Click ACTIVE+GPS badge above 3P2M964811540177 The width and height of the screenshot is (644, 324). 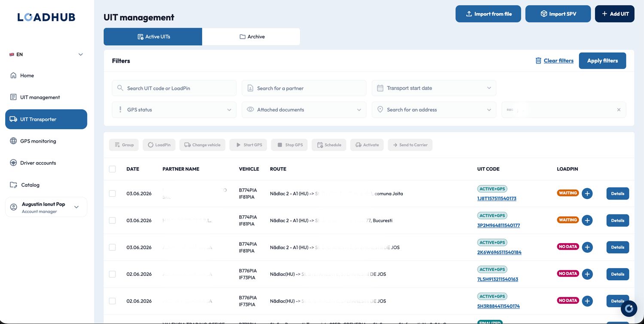click(x=492, y=215)
